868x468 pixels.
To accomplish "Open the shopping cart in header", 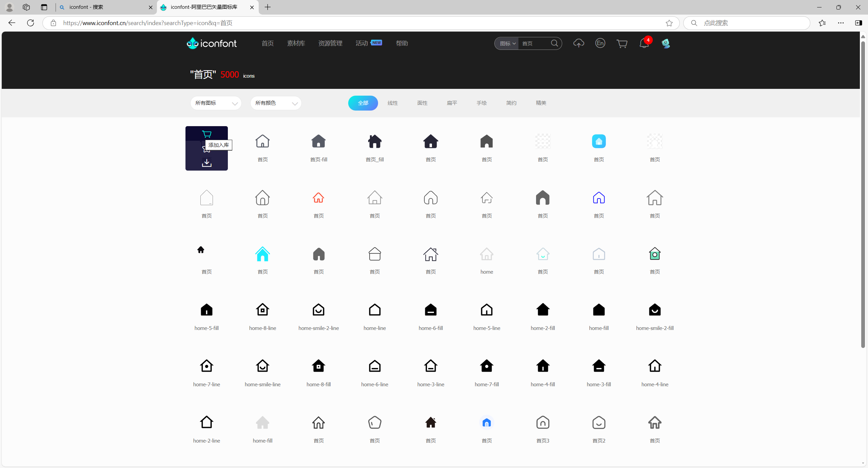I will 622,43.
